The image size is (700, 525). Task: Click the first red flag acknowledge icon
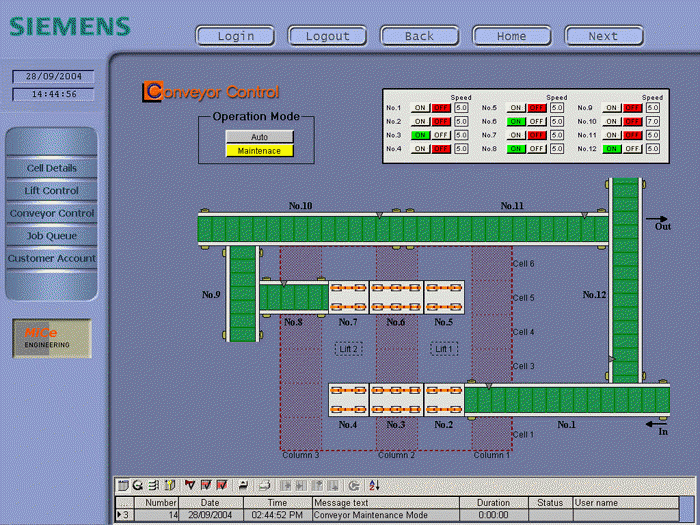coord(190,485)
